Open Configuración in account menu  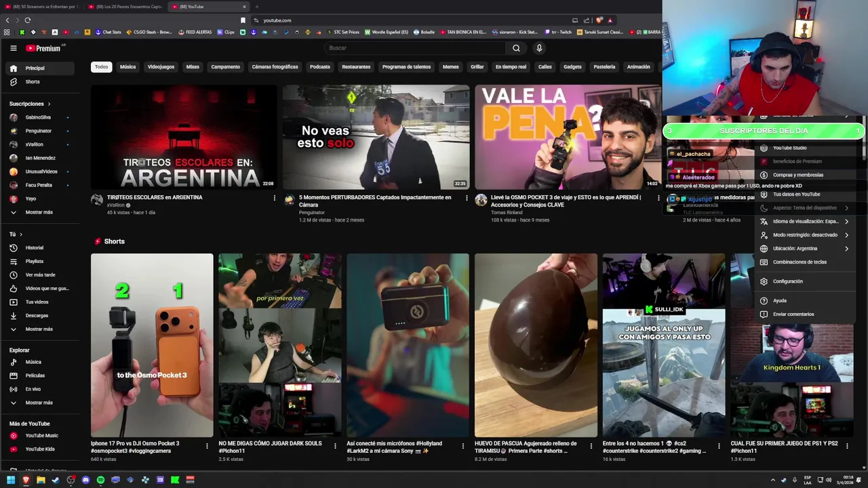click(804, 281)
